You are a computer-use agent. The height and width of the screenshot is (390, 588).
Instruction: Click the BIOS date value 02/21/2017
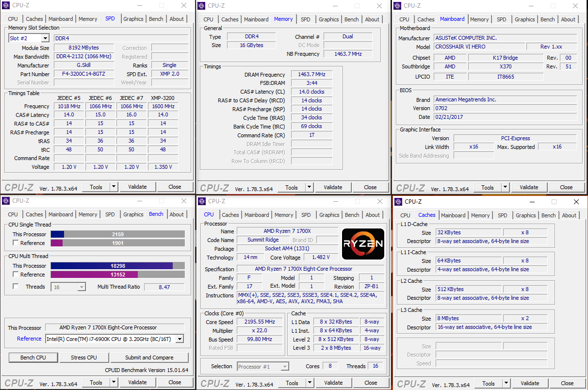(x=505, y=117)
